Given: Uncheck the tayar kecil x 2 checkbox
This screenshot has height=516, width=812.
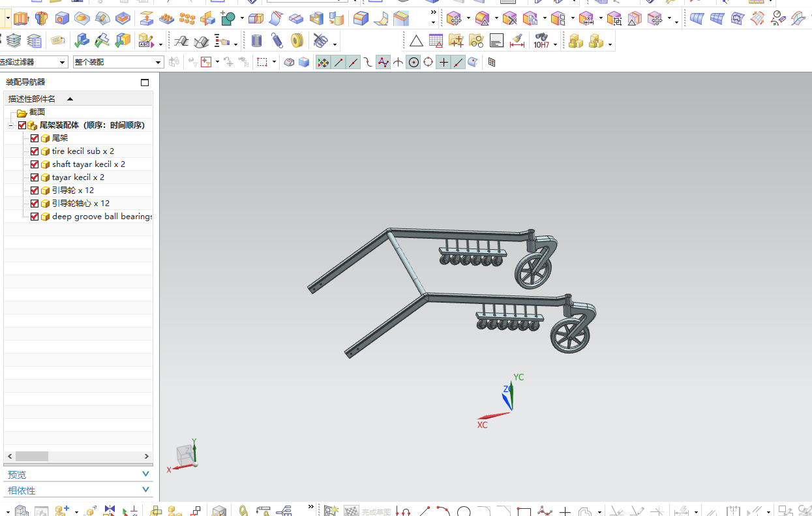Looking at the screenshot, I should point(35,177).
